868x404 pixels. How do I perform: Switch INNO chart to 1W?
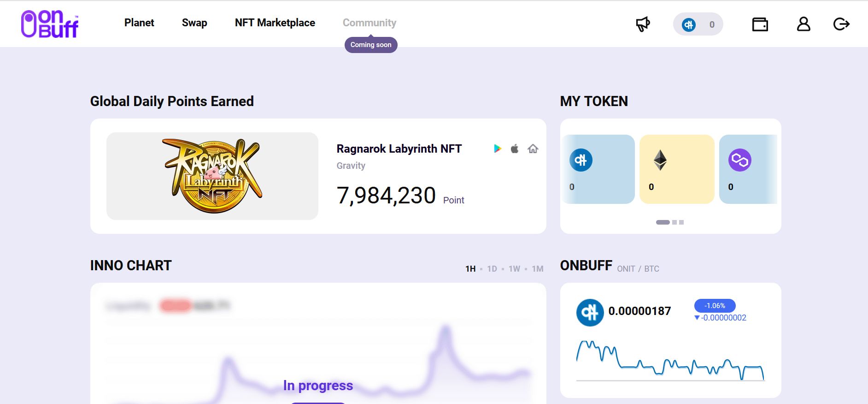coord(514,269)
